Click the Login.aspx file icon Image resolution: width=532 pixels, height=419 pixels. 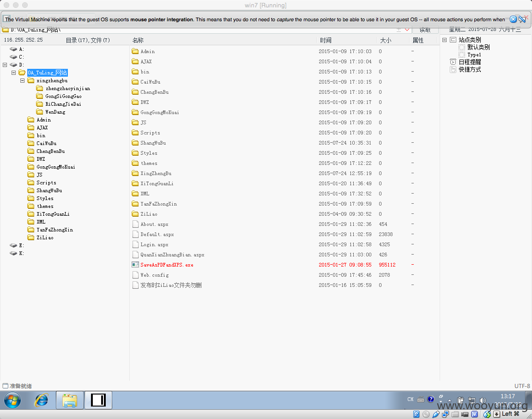[x=135, y=244]
